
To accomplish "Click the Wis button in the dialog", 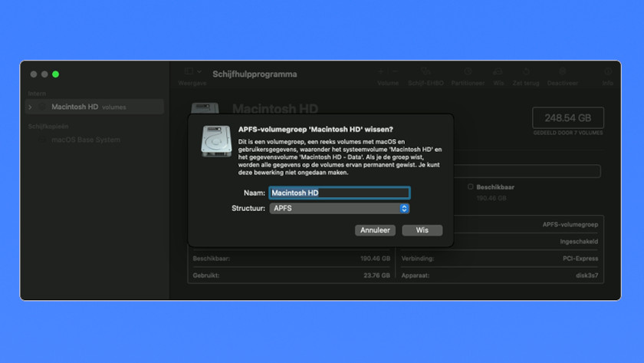I will [x=422, y=230].
